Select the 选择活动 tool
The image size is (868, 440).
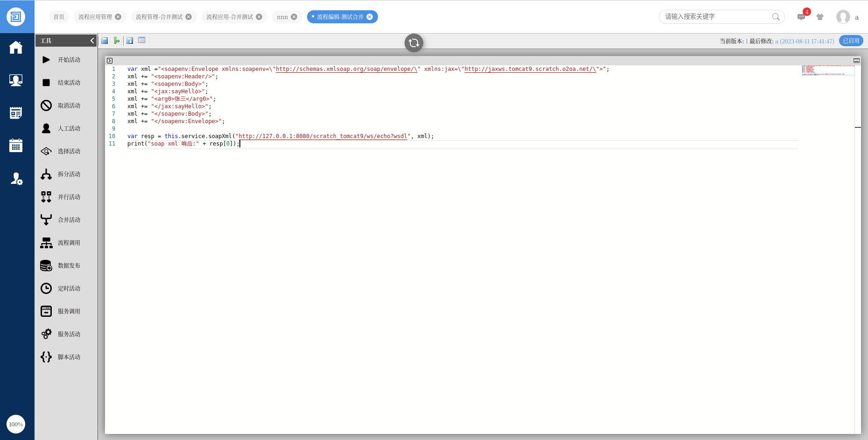[x=66, y=151]
